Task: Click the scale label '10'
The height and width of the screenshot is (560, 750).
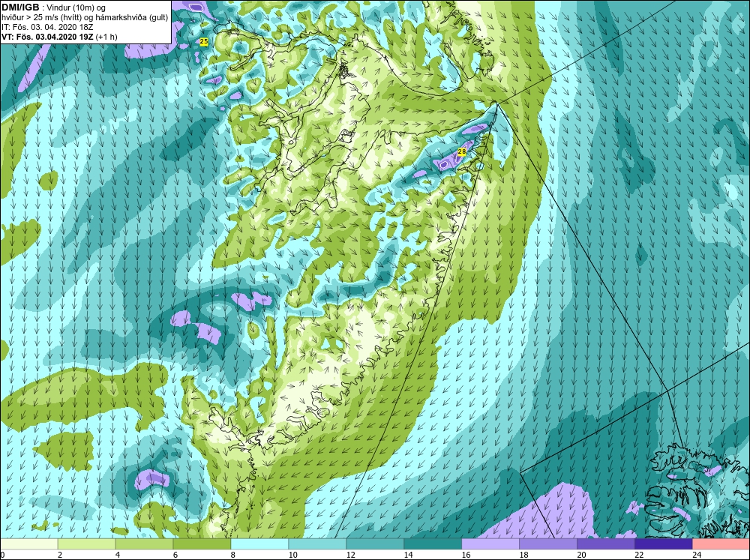Action: [292, 555]
